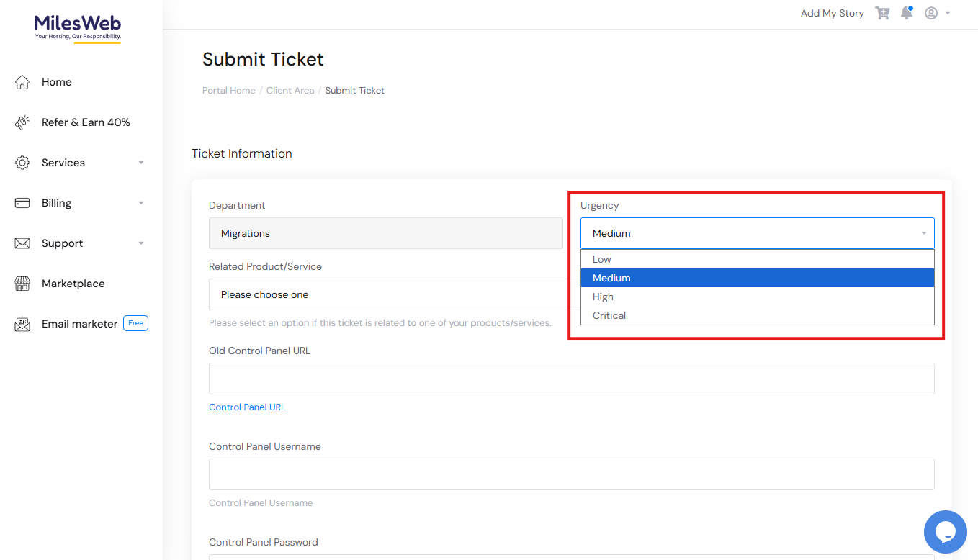978x560 pixels.
Task: Expand the Services sidebar menu
Action: (79, 163)
